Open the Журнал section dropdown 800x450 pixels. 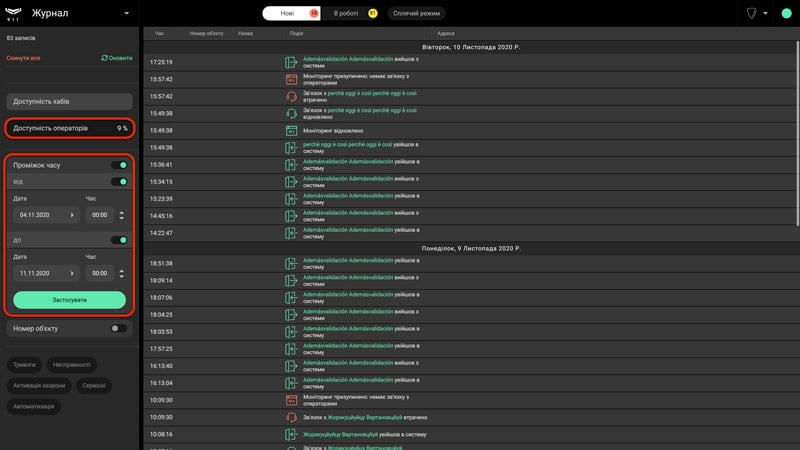[x=127, y=13]
